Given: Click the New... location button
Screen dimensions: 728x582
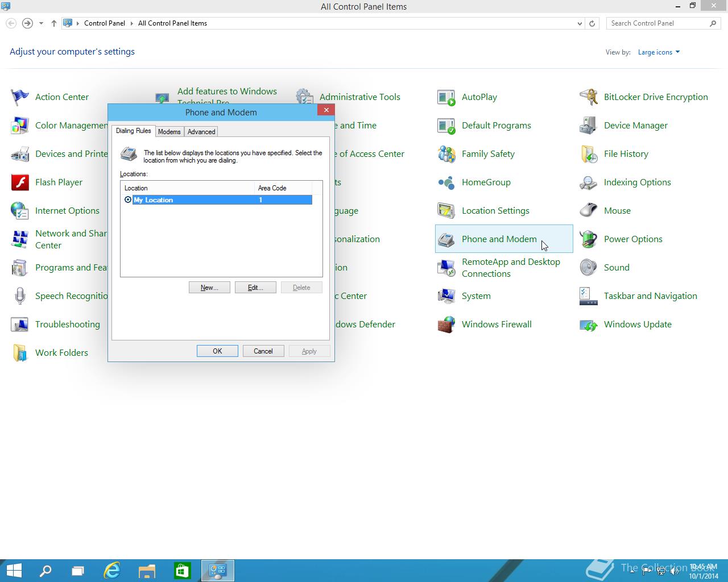Looking at the screenshot, I should (x=209, y=288).
